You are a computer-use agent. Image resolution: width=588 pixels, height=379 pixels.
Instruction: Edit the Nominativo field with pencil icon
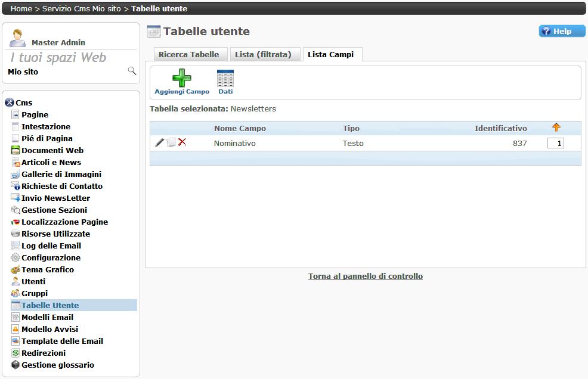pyautogui.click(x=159, y=143)
